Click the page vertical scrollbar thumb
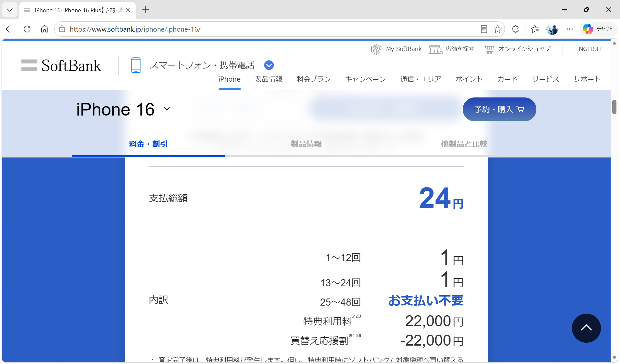This screenshot has height=364, width=620. click(x=614, y=107)
